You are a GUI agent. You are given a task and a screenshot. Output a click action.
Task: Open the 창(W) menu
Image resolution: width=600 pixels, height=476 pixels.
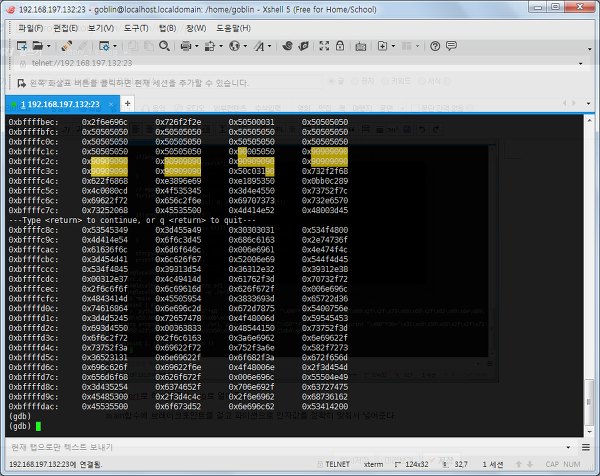[x=196, y=28]
